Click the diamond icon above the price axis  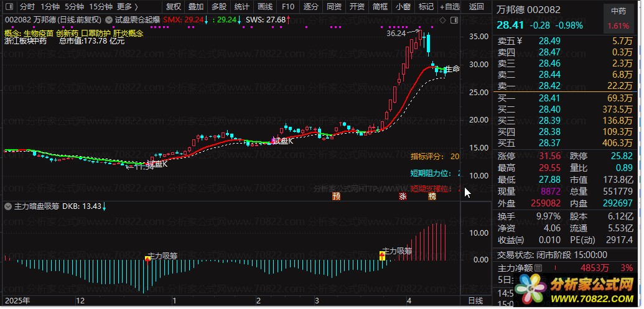tap(443, 20)
